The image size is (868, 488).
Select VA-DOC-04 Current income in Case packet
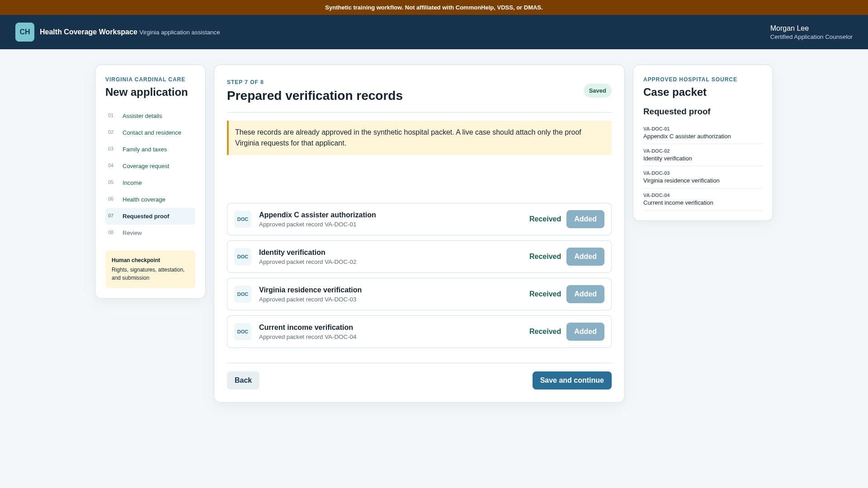pyautogui.click(x=703, y=199)
